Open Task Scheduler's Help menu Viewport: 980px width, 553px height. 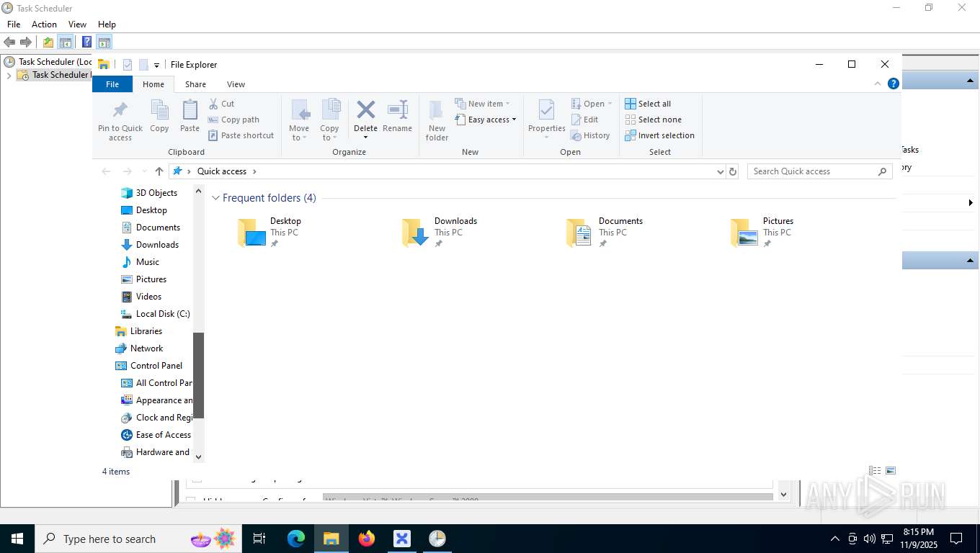tap(107, 24)
